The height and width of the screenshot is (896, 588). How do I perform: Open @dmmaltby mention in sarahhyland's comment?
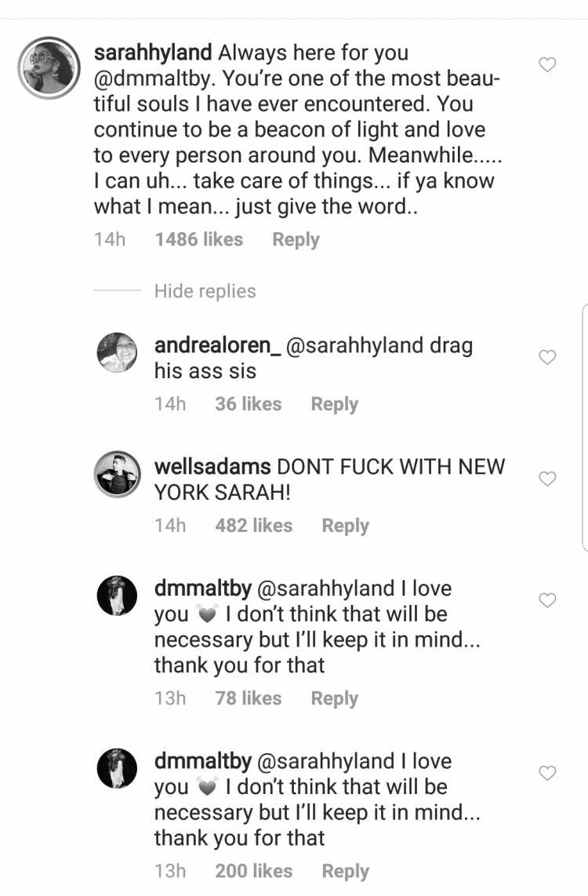click(x=154, y=78)
